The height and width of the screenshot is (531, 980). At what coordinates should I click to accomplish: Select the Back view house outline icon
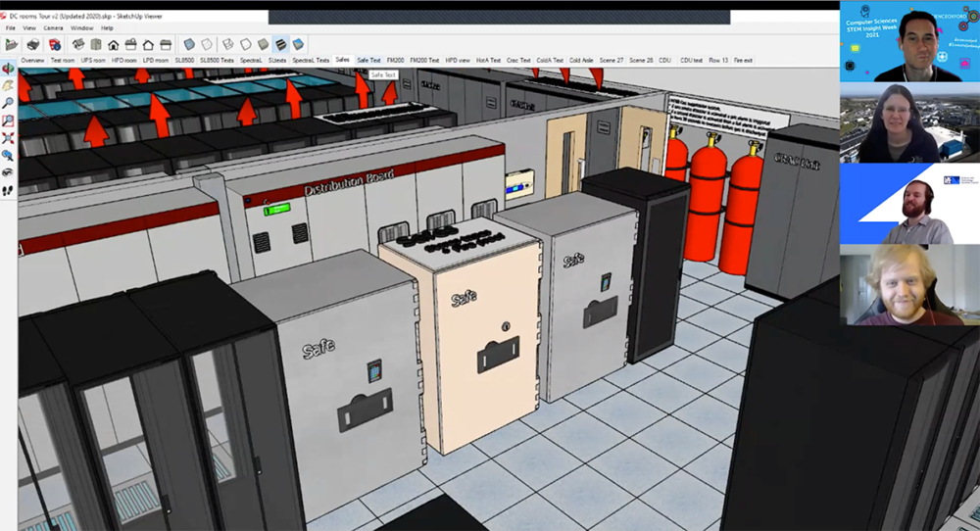(x=148, y=44)
